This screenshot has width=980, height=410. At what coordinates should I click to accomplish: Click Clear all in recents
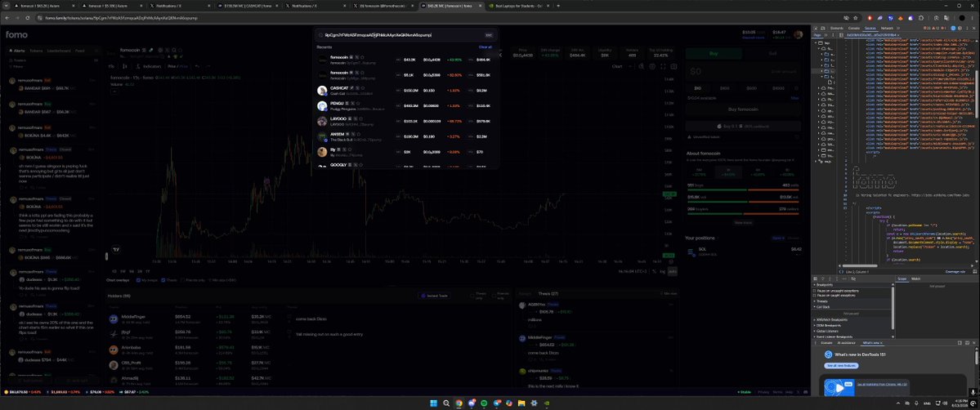coord(485,47)
